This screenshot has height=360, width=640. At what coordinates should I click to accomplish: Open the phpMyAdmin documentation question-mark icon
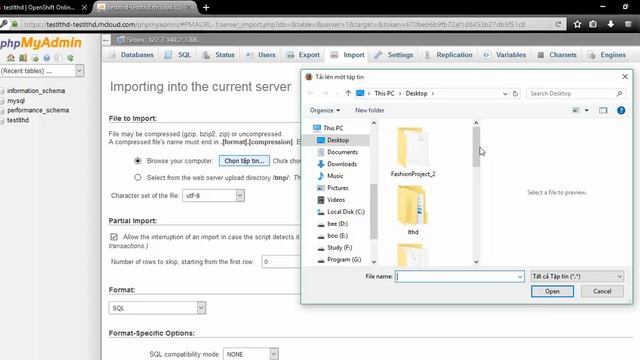tap(47, 58)
